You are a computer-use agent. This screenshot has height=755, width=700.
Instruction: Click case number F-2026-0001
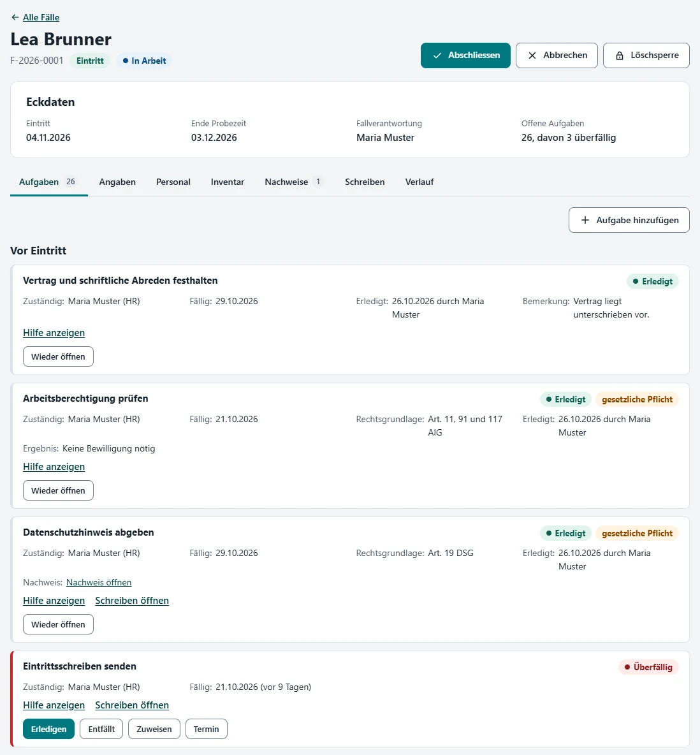tap(36, 61)
